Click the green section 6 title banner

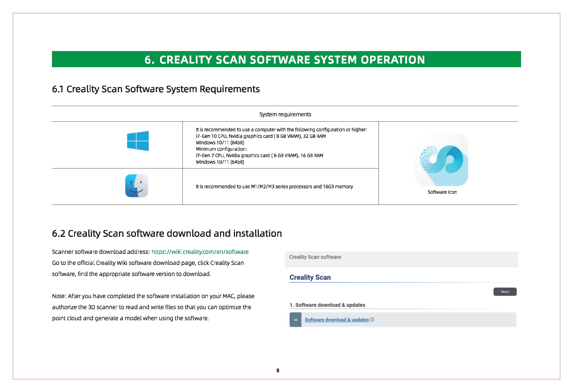[x=286, y=59]
